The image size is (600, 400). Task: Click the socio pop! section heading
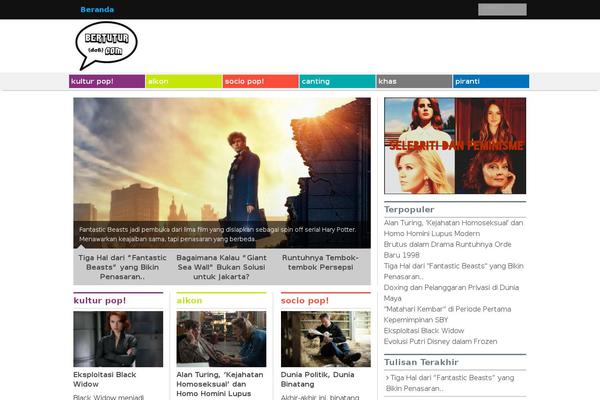[x=305, y=300]
